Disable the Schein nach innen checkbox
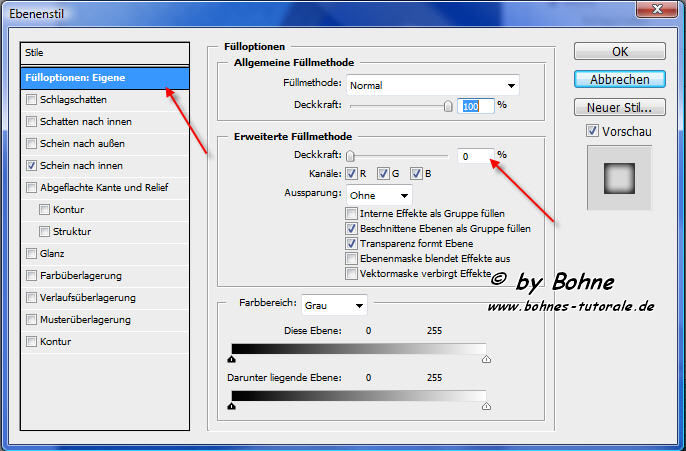This screenshot has width=686, height=451. coord(32,166)
